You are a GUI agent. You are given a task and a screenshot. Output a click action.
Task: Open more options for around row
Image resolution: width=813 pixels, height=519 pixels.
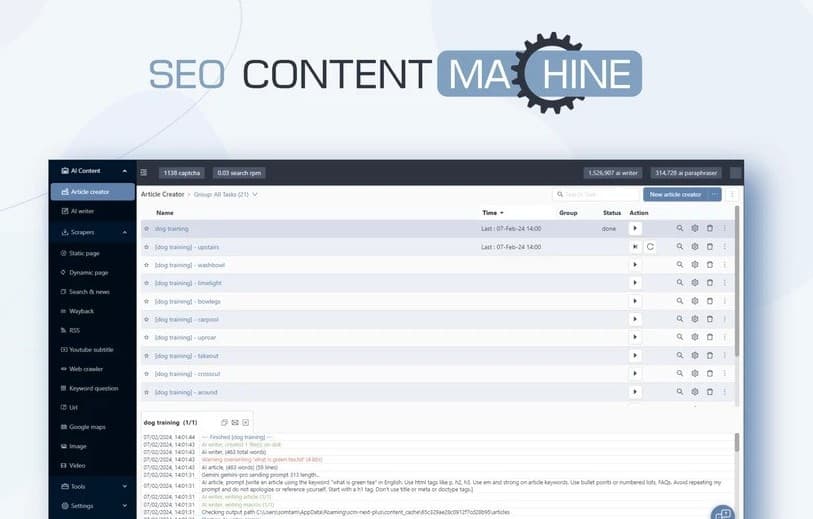coord(725,392)
